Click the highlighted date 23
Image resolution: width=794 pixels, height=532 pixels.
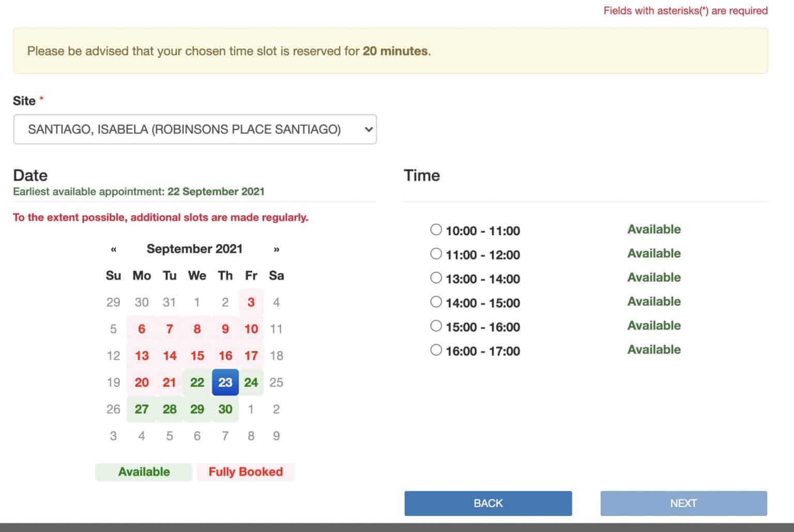click(x=225, y=383)
